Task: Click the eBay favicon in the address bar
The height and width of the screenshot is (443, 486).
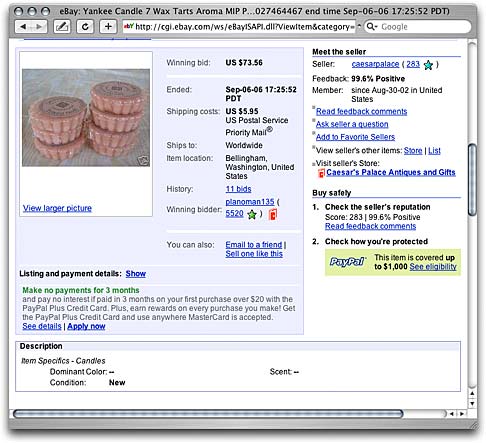Action: [x=129, y=26]
